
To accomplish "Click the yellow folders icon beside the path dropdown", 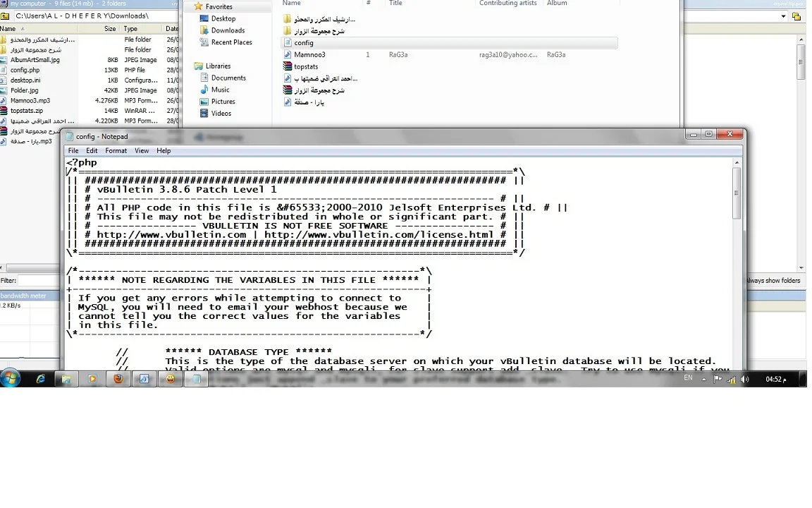I will click(x=796, y=16).
